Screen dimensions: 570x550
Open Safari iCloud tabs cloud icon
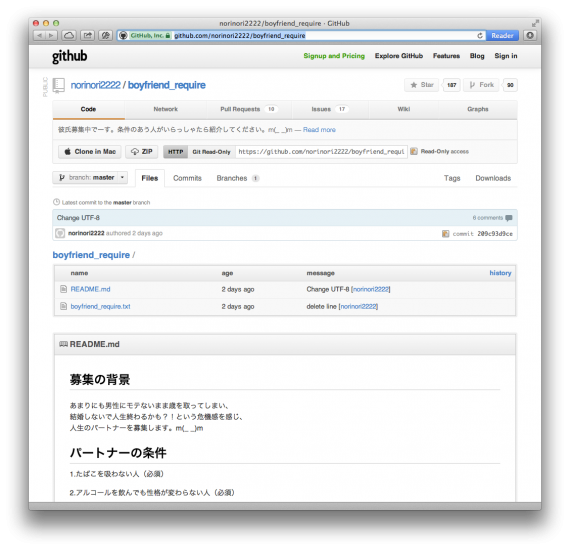[69, 35]
